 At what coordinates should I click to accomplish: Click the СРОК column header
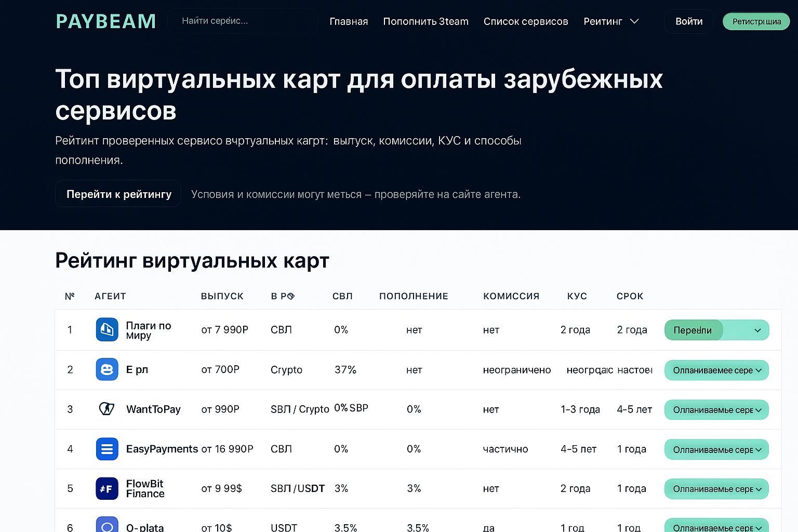coord(630,296)
